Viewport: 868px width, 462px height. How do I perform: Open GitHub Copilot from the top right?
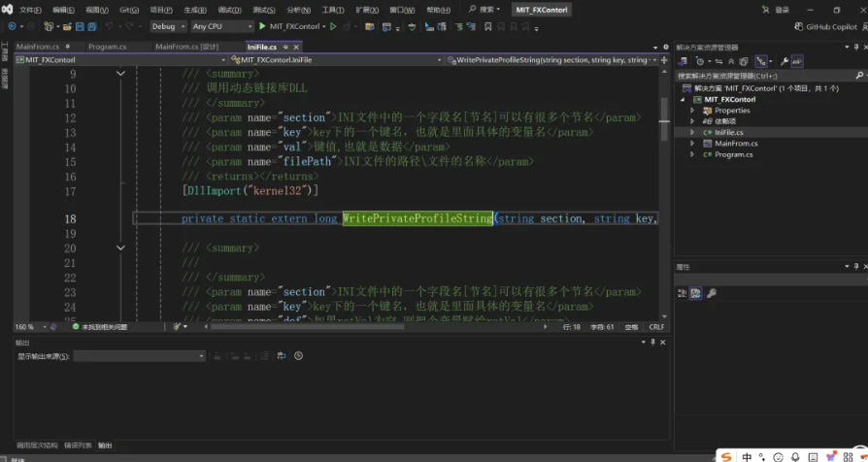[825, 27]
